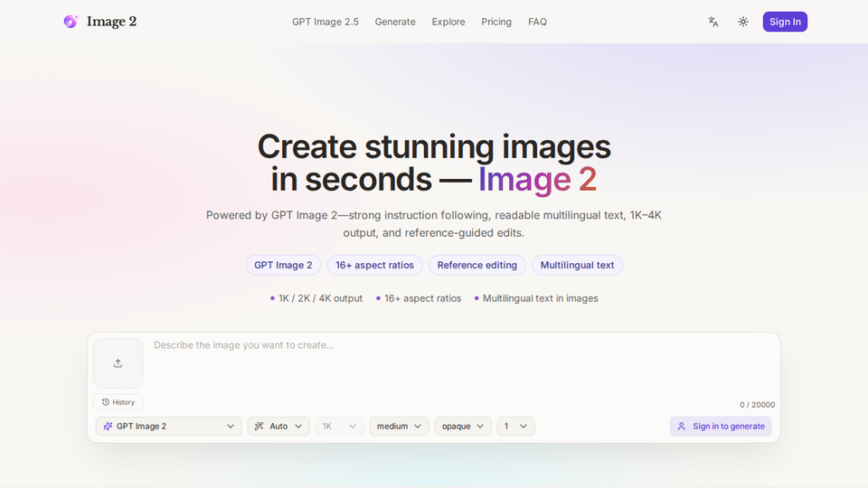Screen dimensions: 868x488
Task: Click the Sign In button in header
Action: (x=785, y=22)
